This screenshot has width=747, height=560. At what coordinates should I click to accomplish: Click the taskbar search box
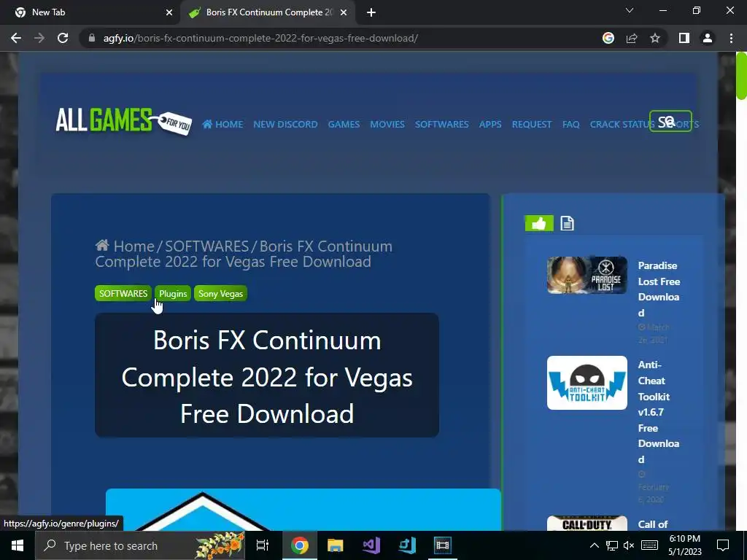(139, 545)
